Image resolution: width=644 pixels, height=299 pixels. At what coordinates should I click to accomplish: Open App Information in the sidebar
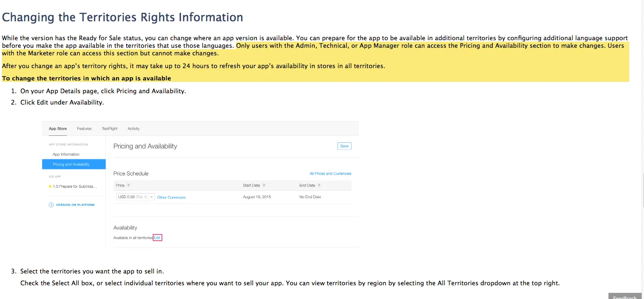66,154
